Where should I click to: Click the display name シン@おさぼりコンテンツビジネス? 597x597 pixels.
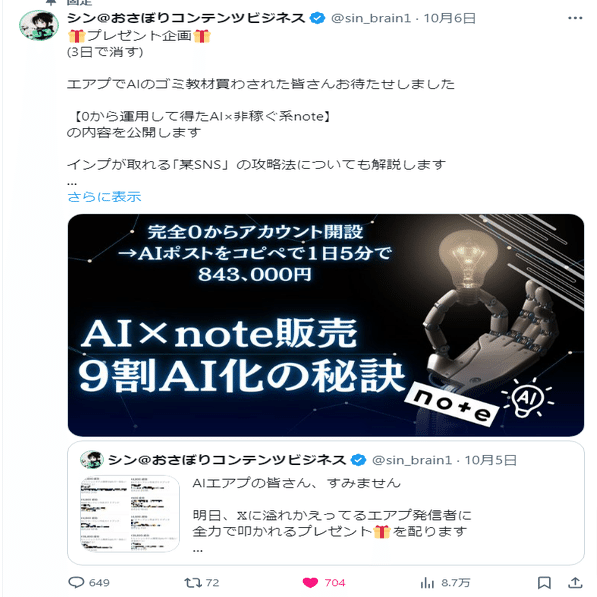click(x=186, y=18)
